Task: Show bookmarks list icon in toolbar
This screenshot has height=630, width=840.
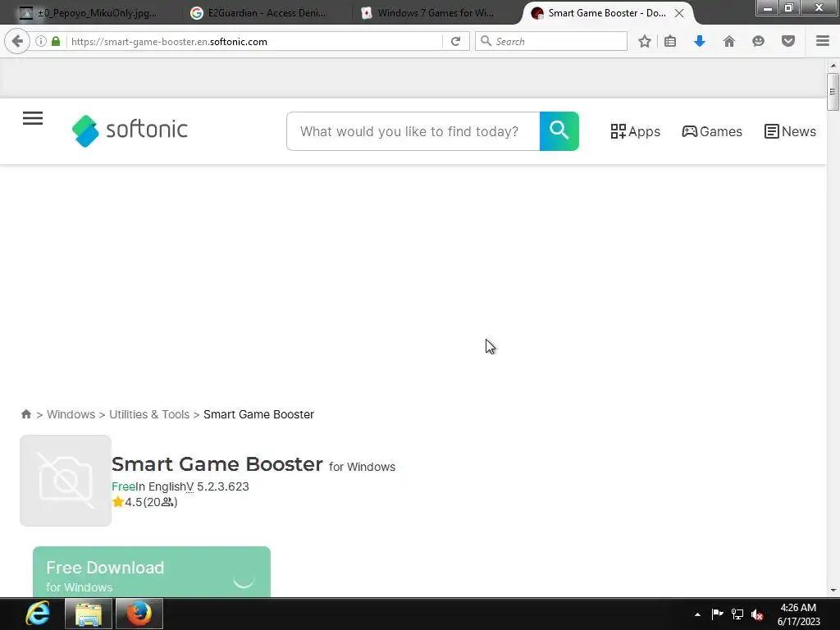Action: [x=670, y=41]
